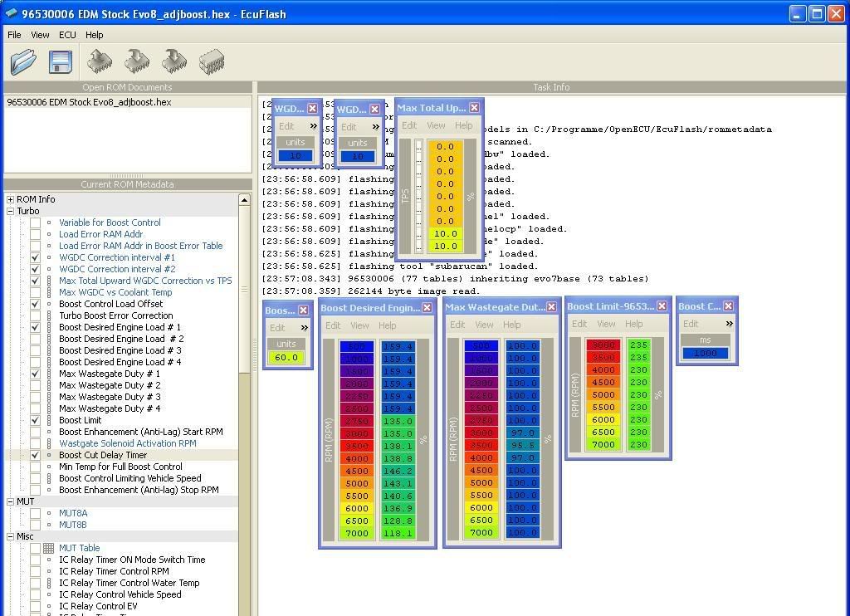Click the stacked chips compare icon

tap(212, 61)
